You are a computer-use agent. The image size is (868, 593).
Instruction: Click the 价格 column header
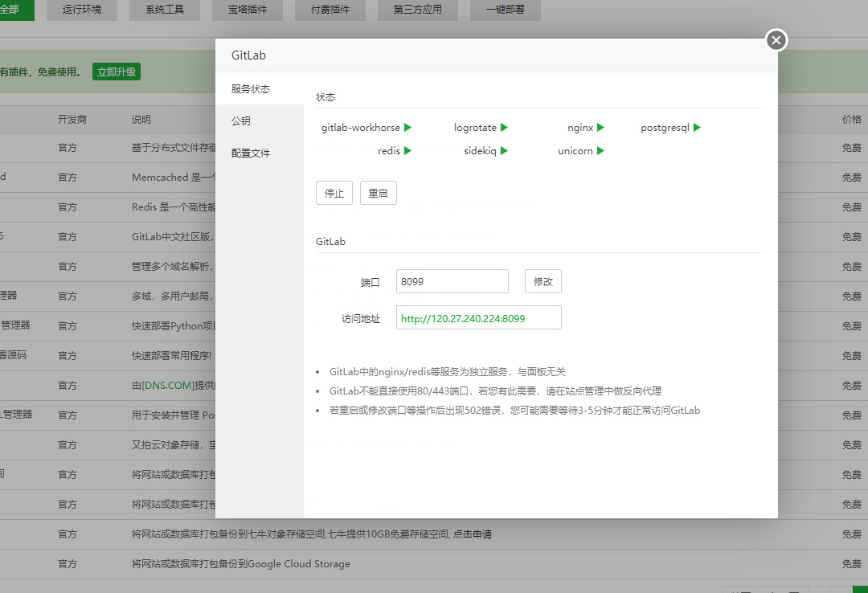[x=851, y=120]
